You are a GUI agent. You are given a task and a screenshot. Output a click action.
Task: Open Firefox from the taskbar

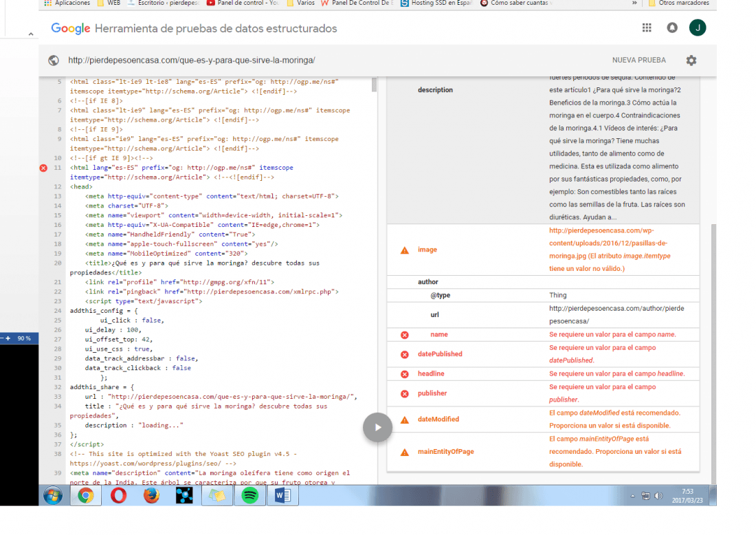(151, 495)
